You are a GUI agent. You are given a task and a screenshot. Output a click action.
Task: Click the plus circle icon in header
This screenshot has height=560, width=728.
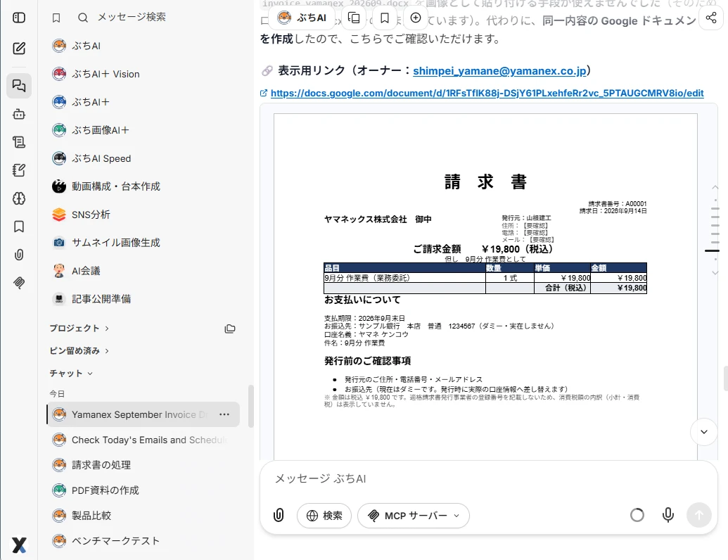(416, 18)
